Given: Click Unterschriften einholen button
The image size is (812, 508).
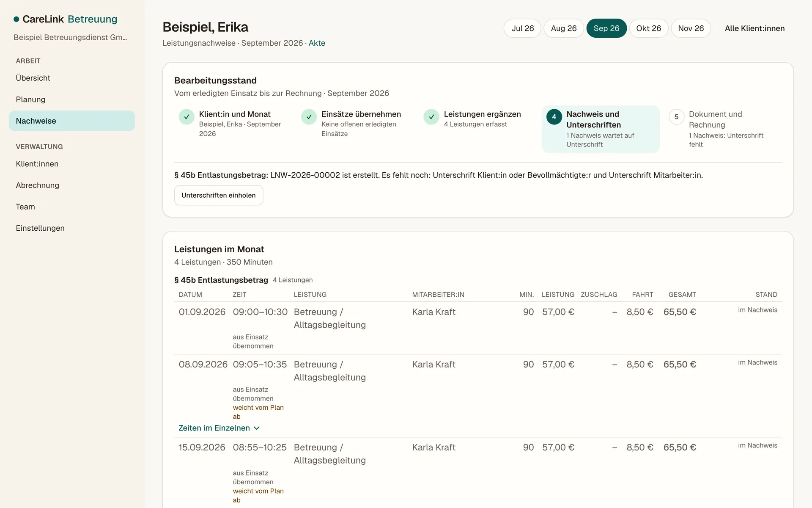Looking at the screenshot, I should point(219,195).
